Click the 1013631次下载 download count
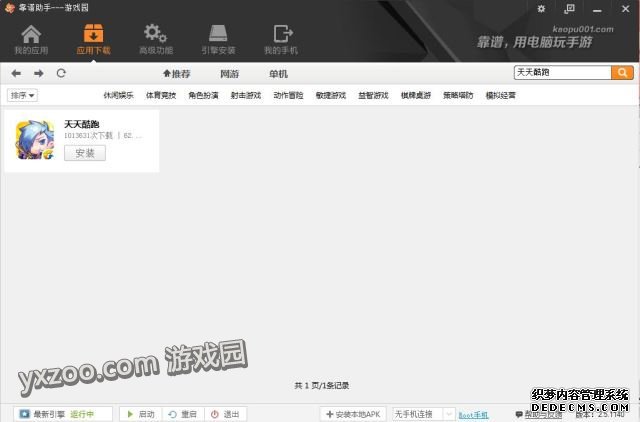Screen dimensions: 640x422 [x=88, y=135]
